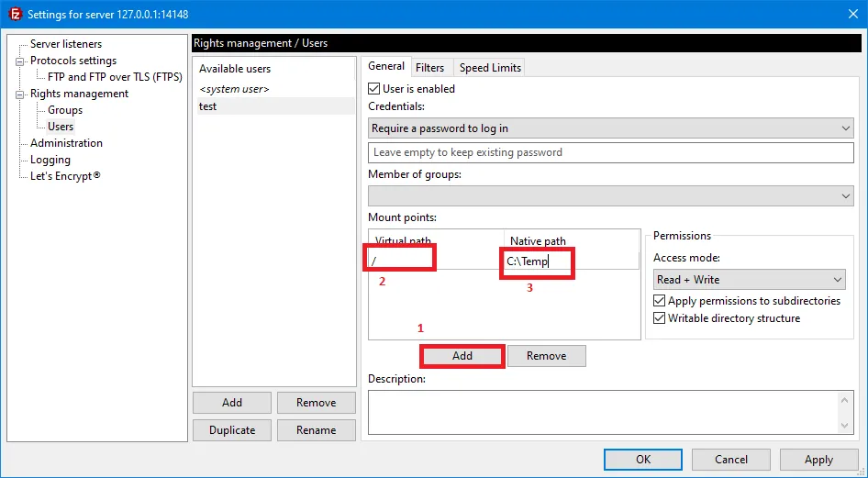Click the Apply button
The width and height of the screenshot is (868, 478).
click(x=818, y=459)
